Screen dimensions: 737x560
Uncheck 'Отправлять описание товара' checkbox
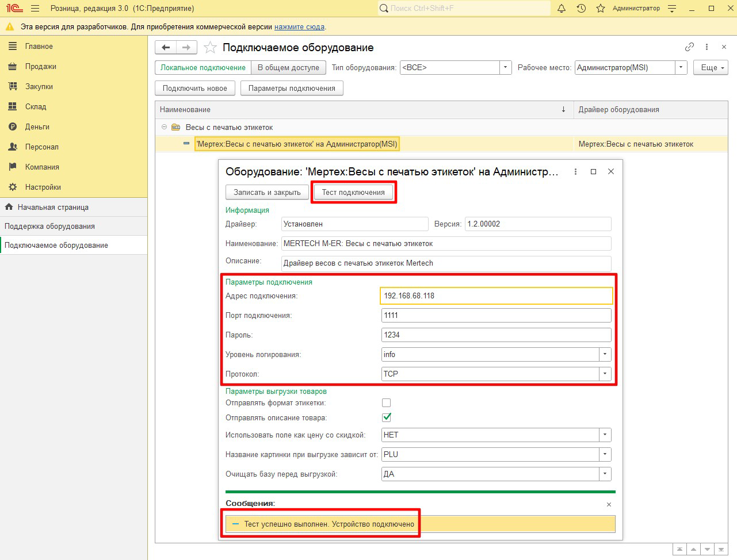coord(387,417)
